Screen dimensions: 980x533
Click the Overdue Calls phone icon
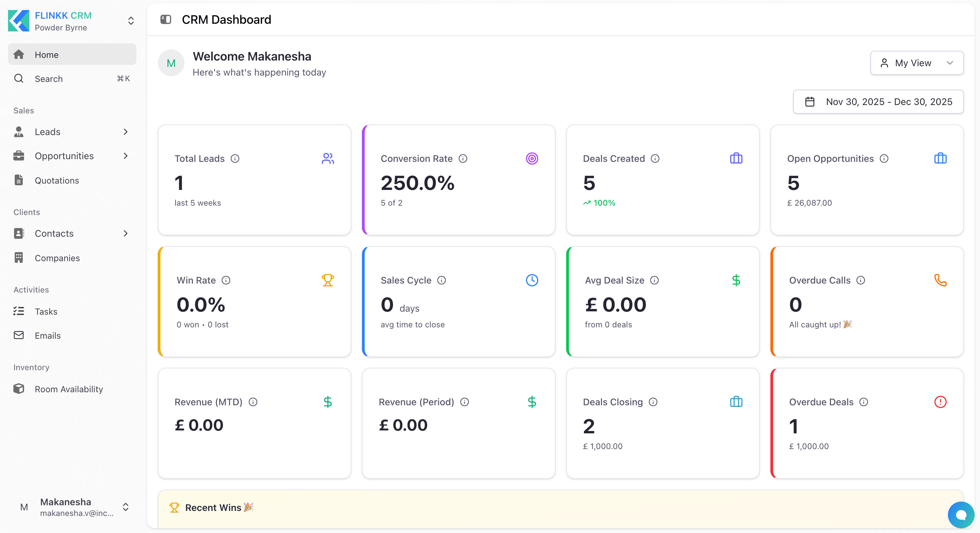[x=941, y=280]
